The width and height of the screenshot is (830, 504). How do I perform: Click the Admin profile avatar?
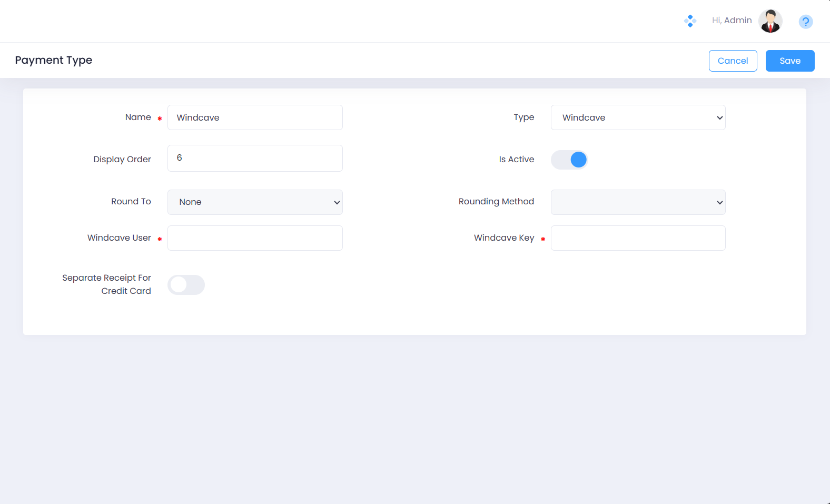click(770, 21)
